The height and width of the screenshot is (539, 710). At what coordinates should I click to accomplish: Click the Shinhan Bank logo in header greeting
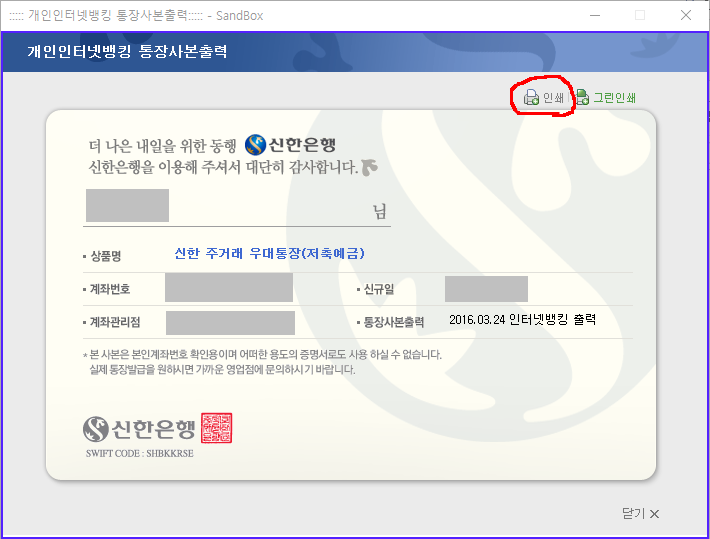(290, 144)
